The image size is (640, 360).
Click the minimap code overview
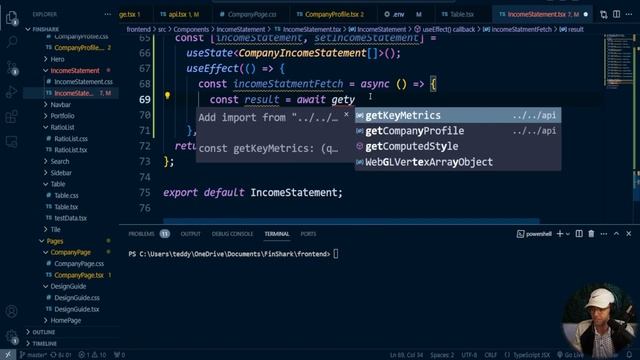[618, 61]
